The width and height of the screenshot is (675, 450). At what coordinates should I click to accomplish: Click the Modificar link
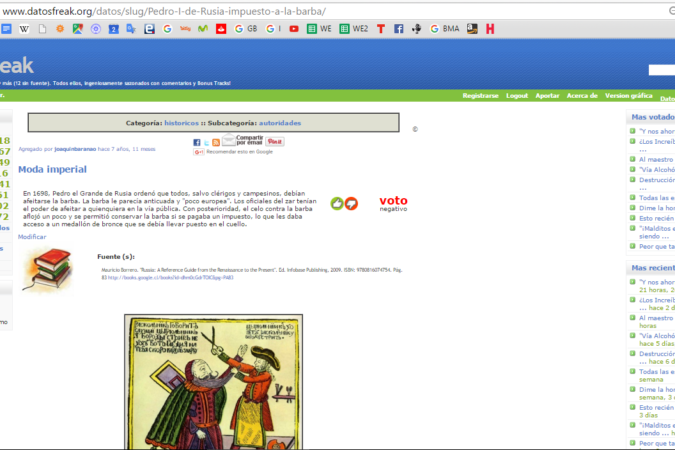[32, 237]
